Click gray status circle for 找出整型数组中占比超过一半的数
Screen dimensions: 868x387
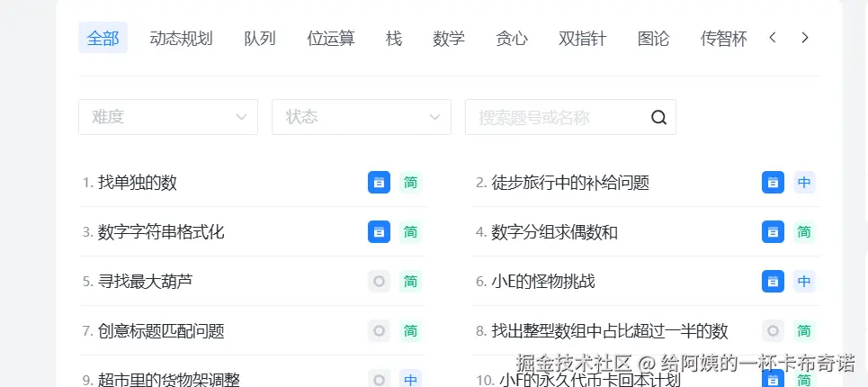pos(773,331)
